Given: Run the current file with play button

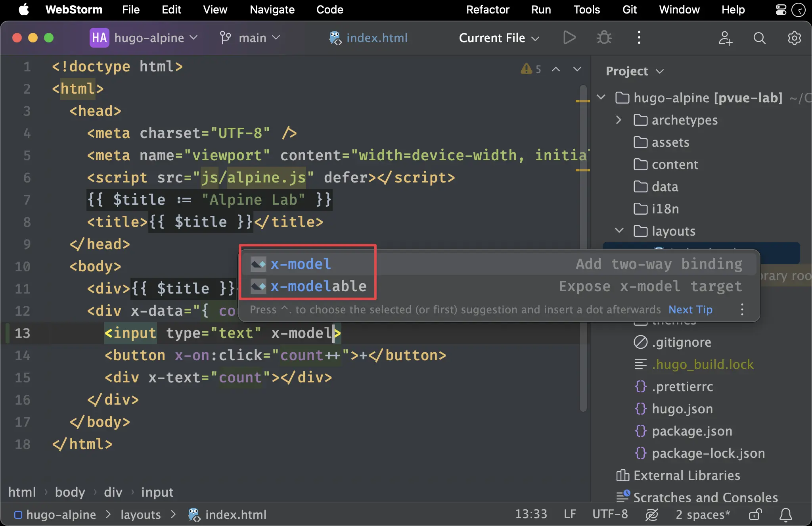Looking at the screenshot, I should 569,38.
